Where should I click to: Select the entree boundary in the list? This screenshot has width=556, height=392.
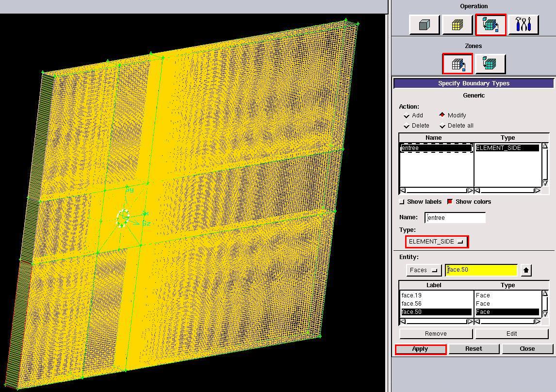[436, 148]
